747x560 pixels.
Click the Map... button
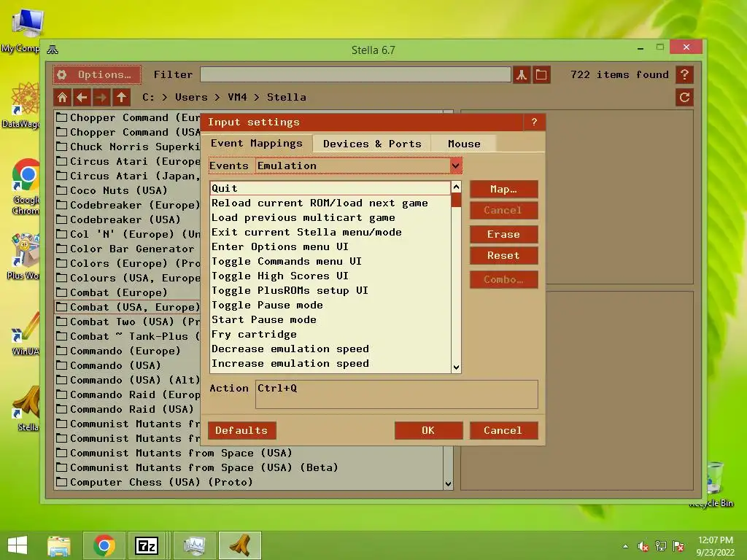[503, 189]
